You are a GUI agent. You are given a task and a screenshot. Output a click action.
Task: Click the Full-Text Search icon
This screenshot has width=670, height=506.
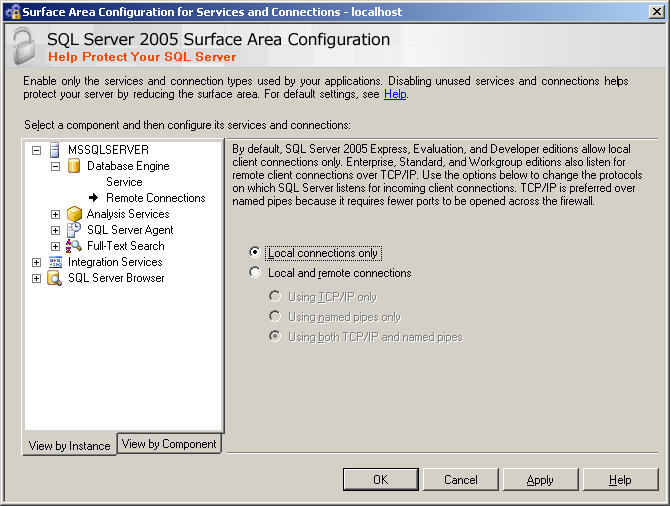(74, 246)
